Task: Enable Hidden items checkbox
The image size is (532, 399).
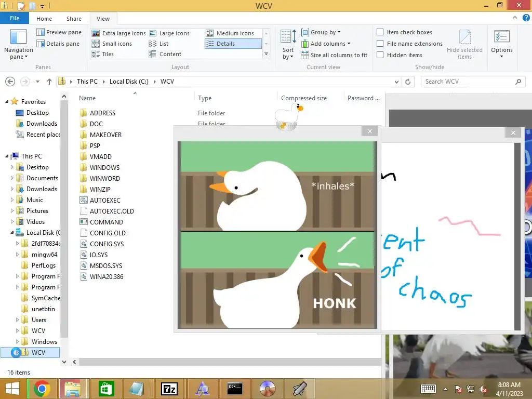Action: [400, 55]
